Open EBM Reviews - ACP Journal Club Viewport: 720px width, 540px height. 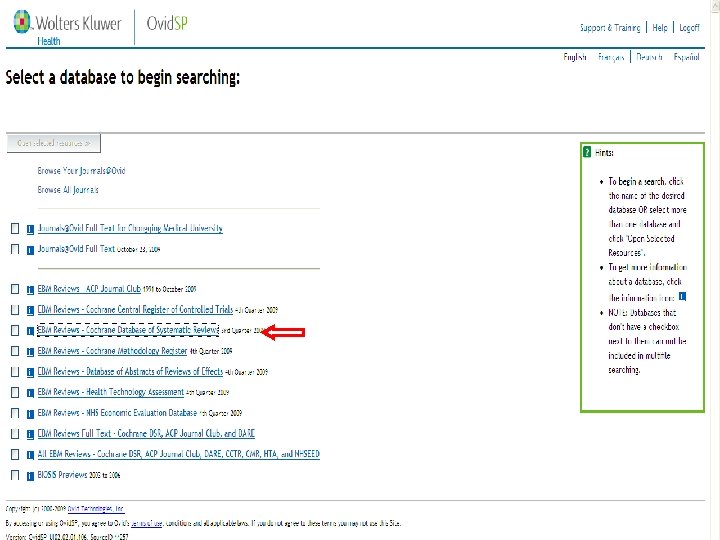(x=89, y=289)
